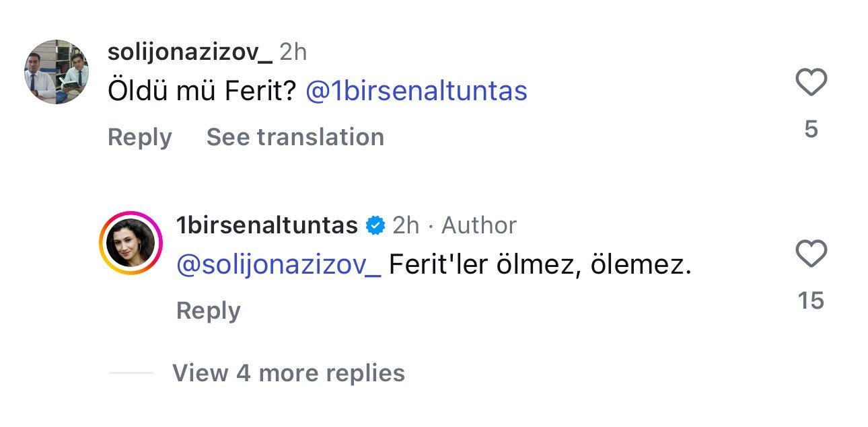Viewport: 868px width, 427px height.
Task: Like the author's reply with heart icon
Action: [x=811, y=254]
